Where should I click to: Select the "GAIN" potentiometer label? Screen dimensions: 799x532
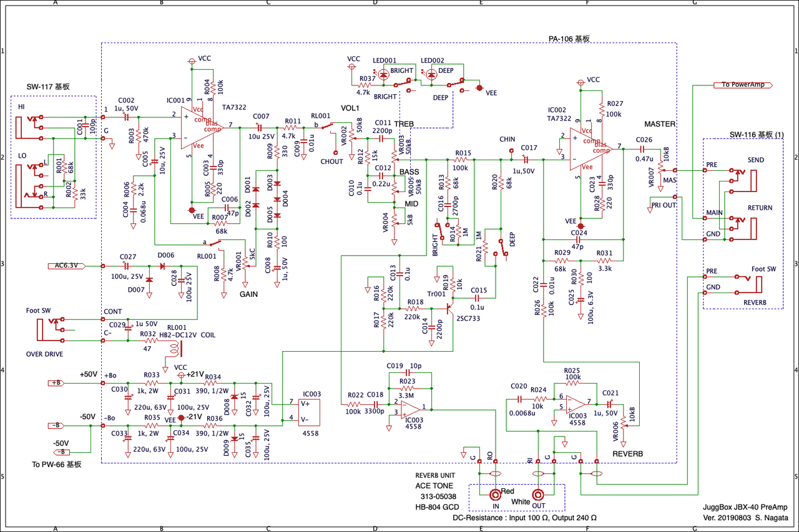(249, 294)
